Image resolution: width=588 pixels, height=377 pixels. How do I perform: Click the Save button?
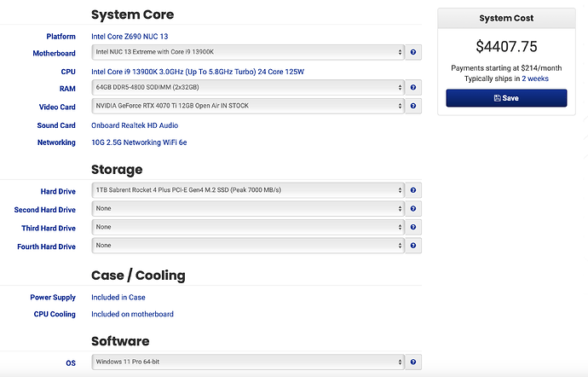point(506,98)
